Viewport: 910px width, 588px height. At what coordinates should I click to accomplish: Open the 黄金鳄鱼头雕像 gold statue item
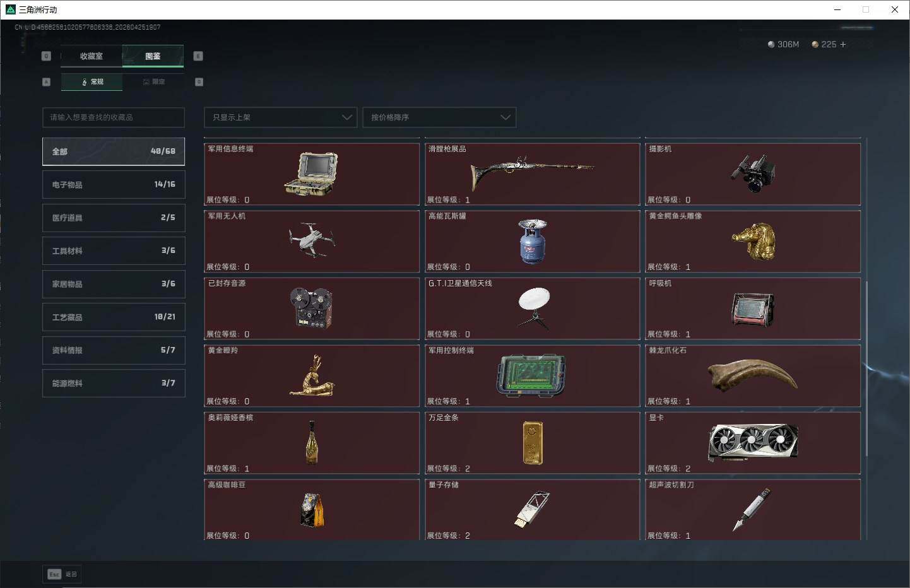click(753, 242)
